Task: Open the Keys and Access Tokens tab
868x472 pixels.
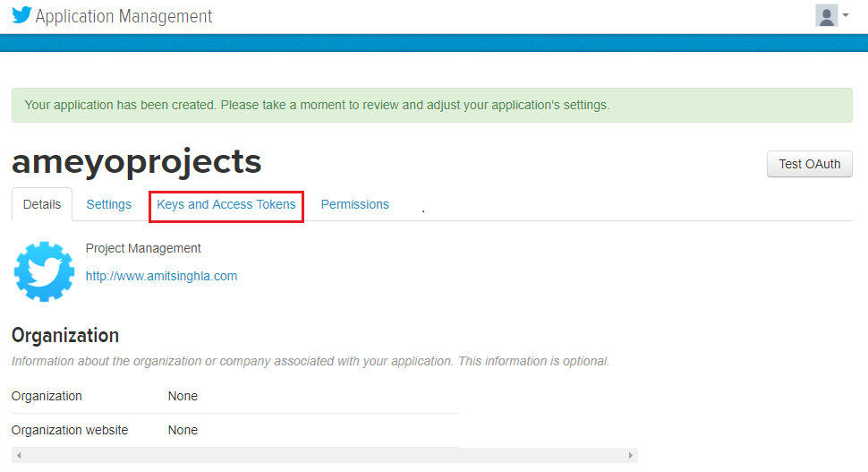Action: (x=226, y=204)
